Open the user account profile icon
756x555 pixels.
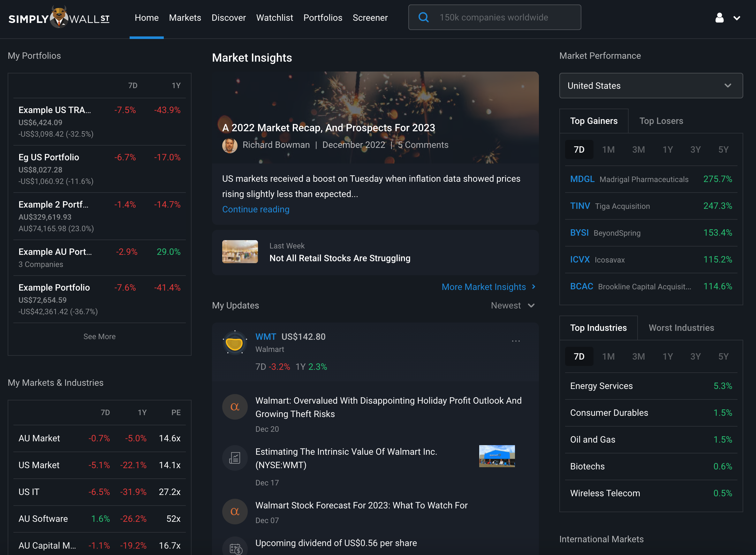719,18
